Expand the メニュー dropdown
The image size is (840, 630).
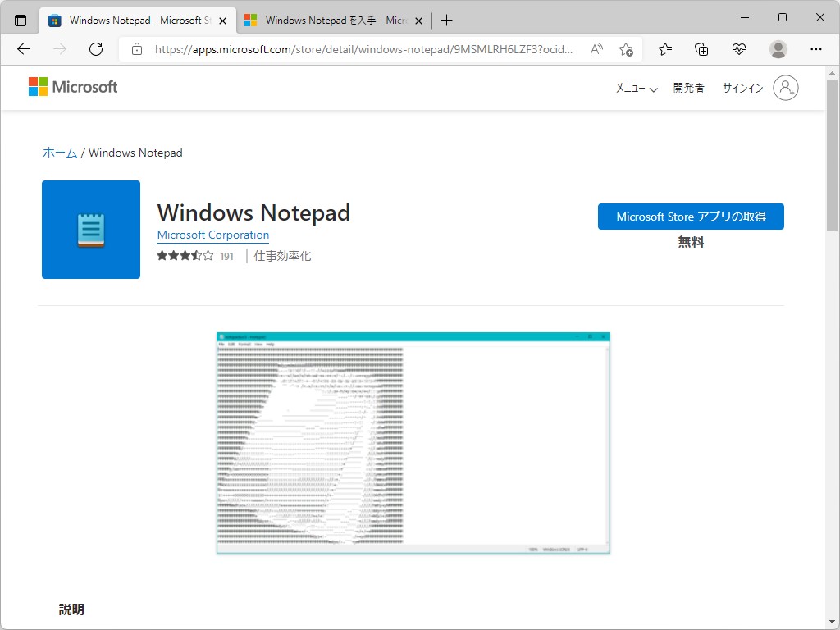pyautogui.click(x=637, y=88)
